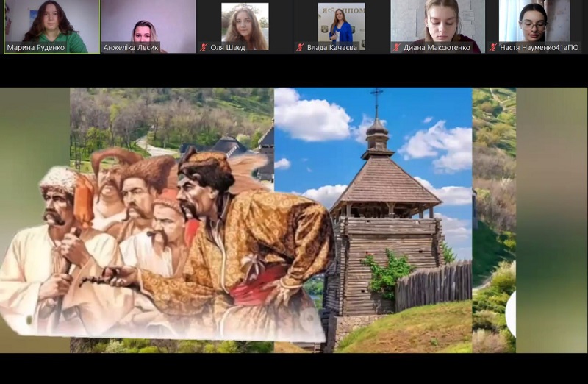Select Настя Науменко41аПО's video tile
Screen dimensions: 588x384
(x=535, y=26)
